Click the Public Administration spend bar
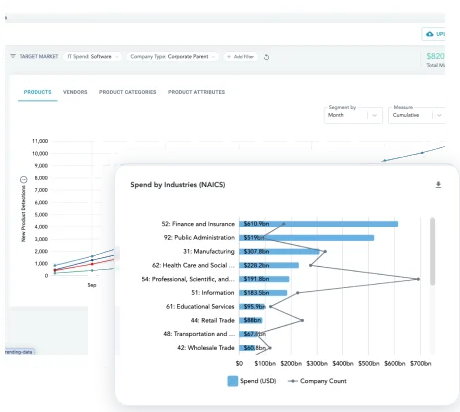The image size is (460, 412). click(306, 238)
